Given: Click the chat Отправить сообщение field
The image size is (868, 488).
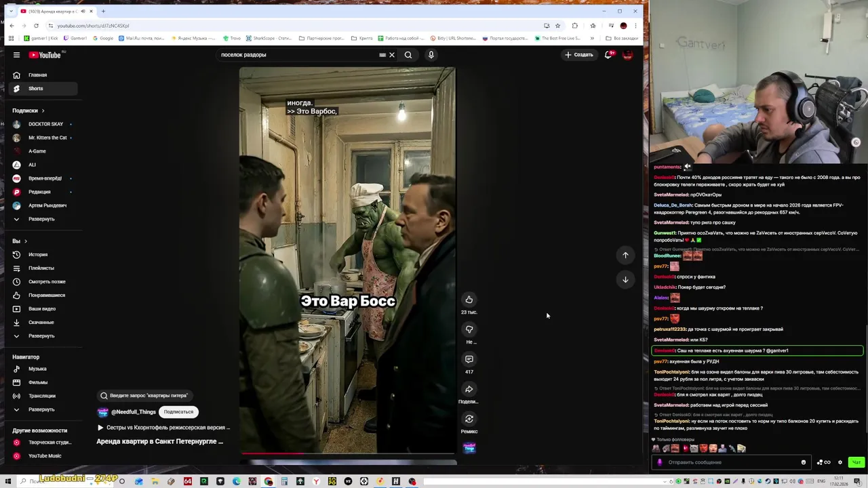Looking at the screenshot, I should click(732, 462).
